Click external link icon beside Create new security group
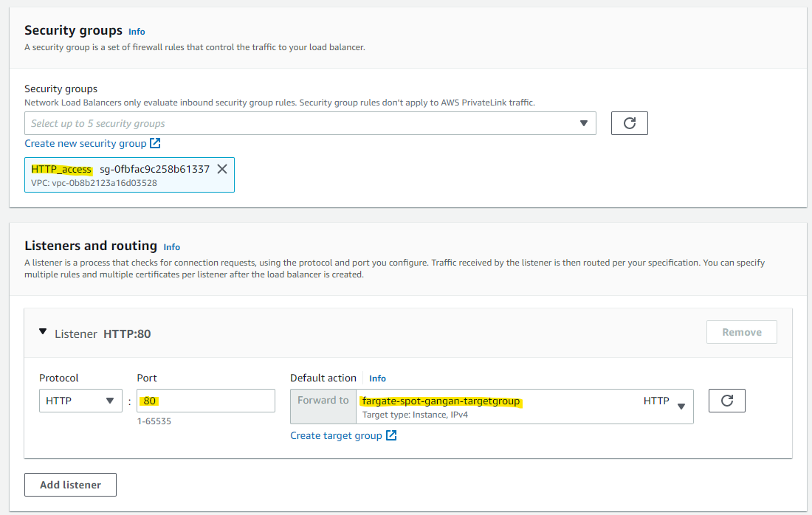 [155, 143]
